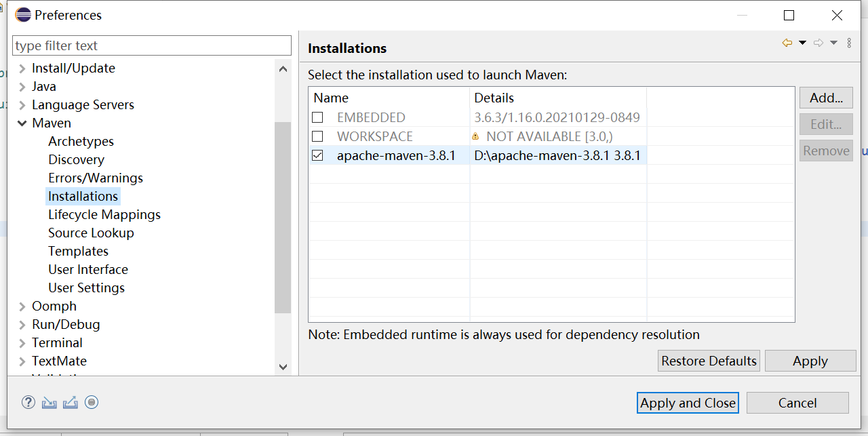Collapse the Maven tree node
This screenshot has width=868, height=436.
[22, 123]
